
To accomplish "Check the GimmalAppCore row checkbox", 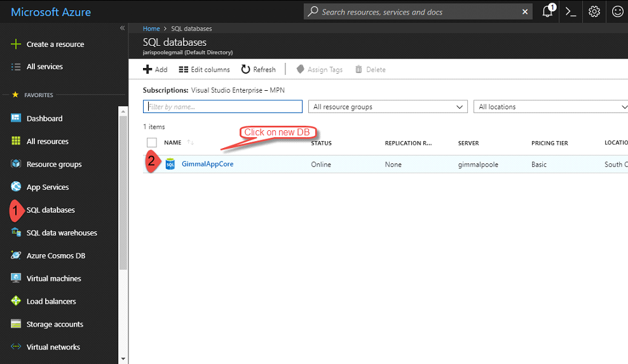I will pyautogui.click(x=151, y=164).
